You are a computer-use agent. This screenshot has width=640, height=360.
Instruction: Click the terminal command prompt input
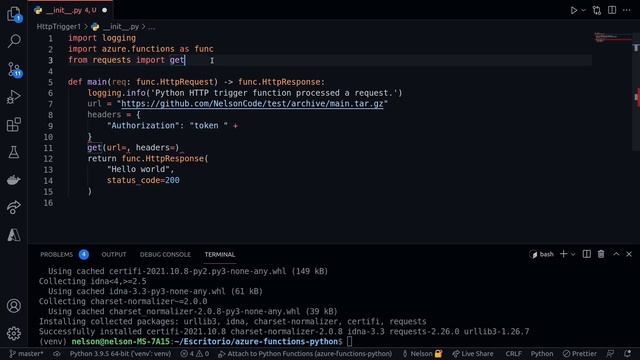click(350, 342)
